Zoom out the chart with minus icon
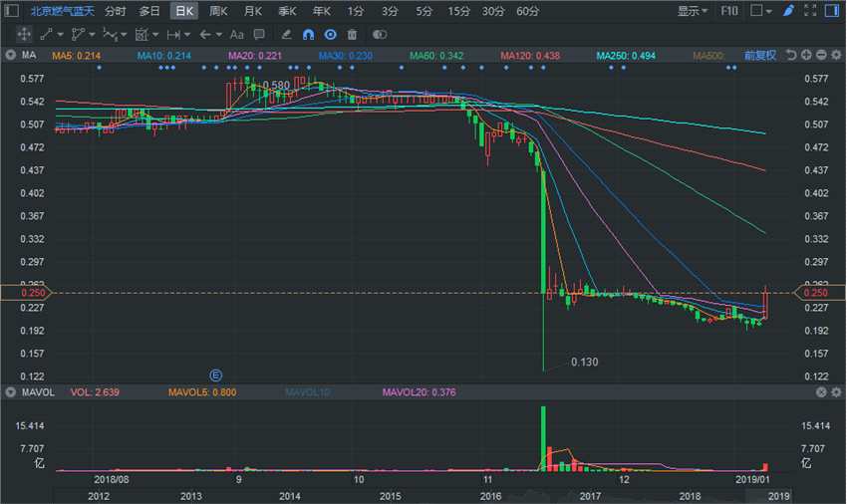 coord(821,55)
